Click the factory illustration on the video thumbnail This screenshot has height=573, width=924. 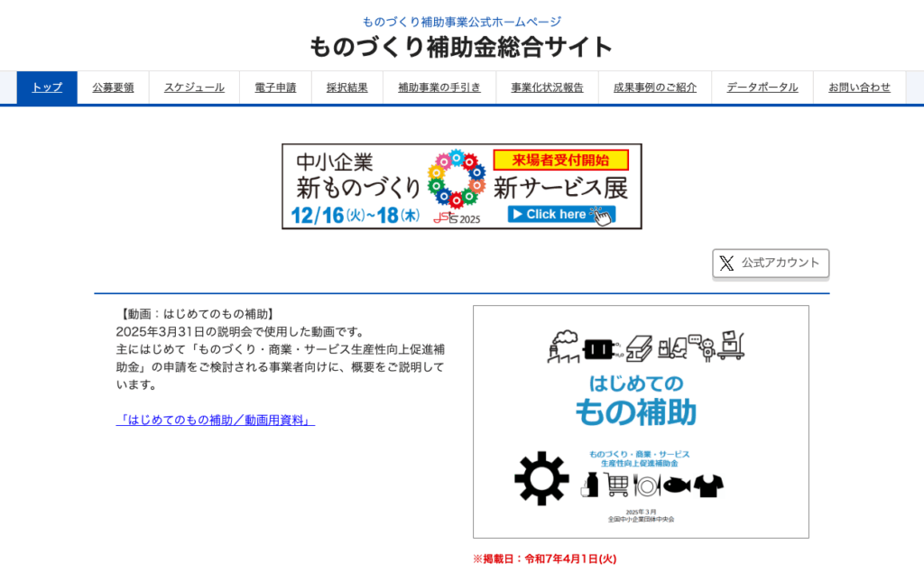pos(564,347)
